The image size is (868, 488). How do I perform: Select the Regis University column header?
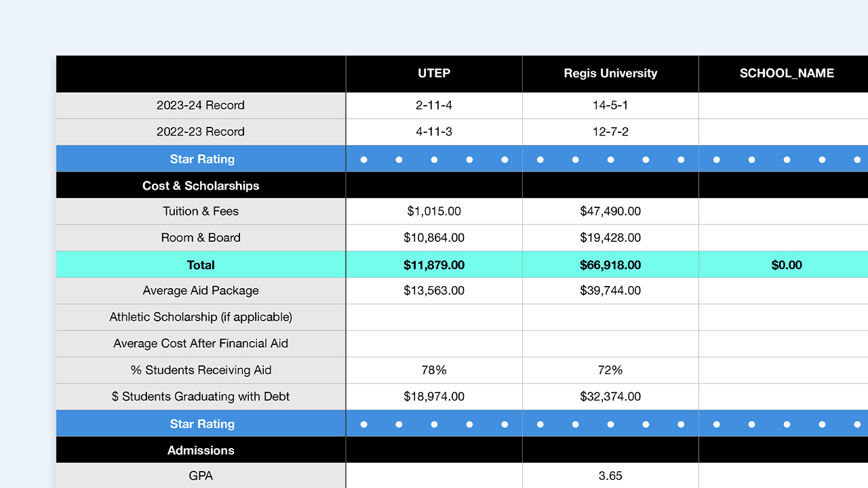click(610, 73)
